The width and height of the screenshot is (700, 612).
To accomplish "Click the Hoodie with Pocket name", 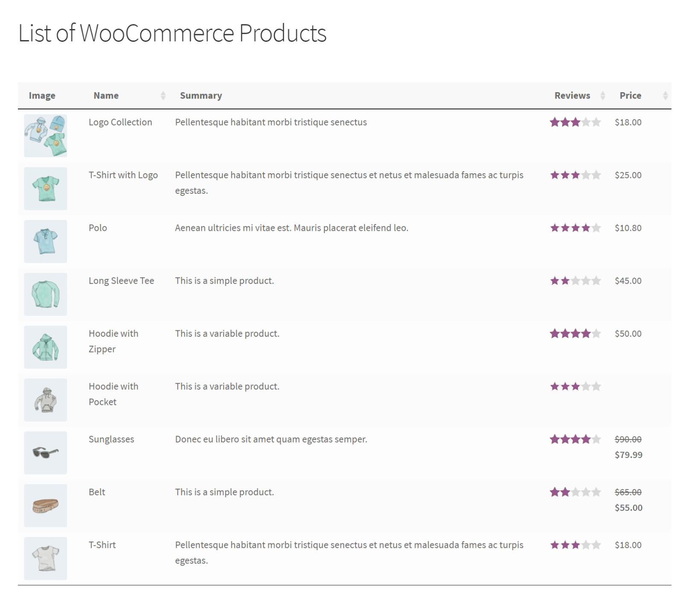I will click(x=113, y=393).
